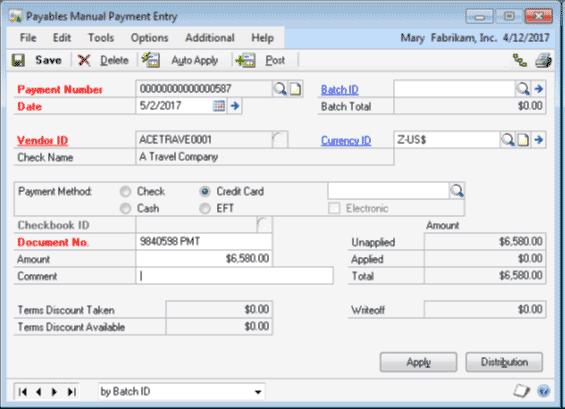Click the Total amount value
The height and width of the screenshot is (409, 565).
(x=485, y=276)
